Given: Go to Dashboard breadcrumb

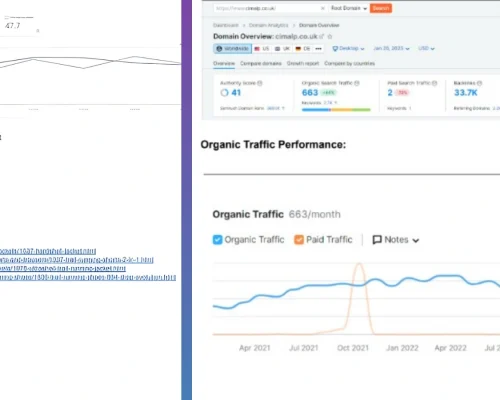Looking at the screenshot, I should coord(226,25).
